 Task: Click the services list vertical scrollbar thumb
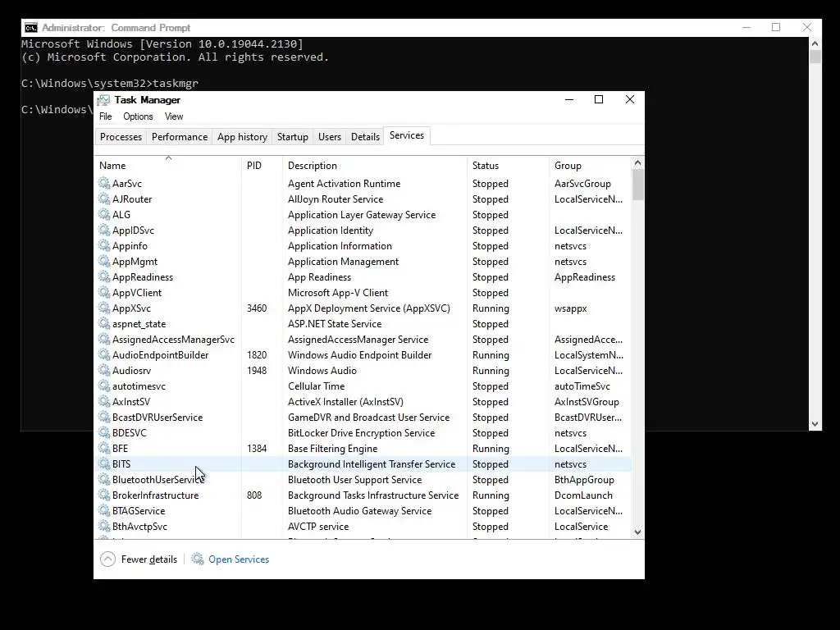(637, 185)
